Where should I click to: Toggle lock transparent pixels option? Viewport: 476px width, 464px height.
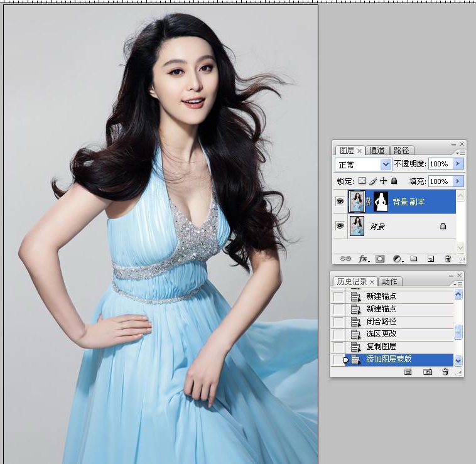(362, 181)
